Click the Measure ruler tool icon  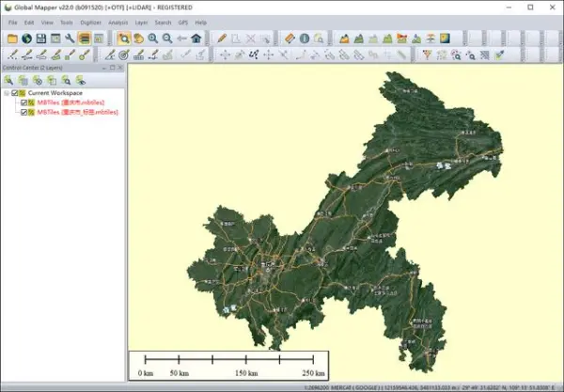tap(289, 39)
